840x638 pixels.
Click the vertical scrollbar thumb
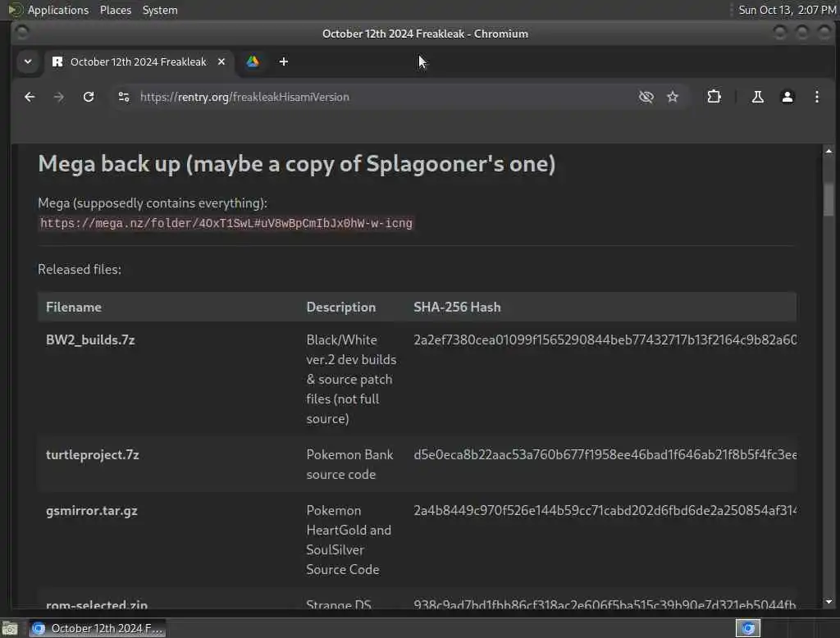point(829,200)
